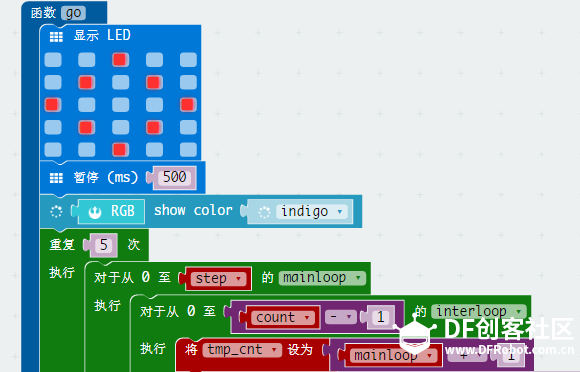Viewport: 580px width, 372px height.
Task: Click the 将 label before tmp_cnt
Action: pyautogui.click(x=191, y=349)
